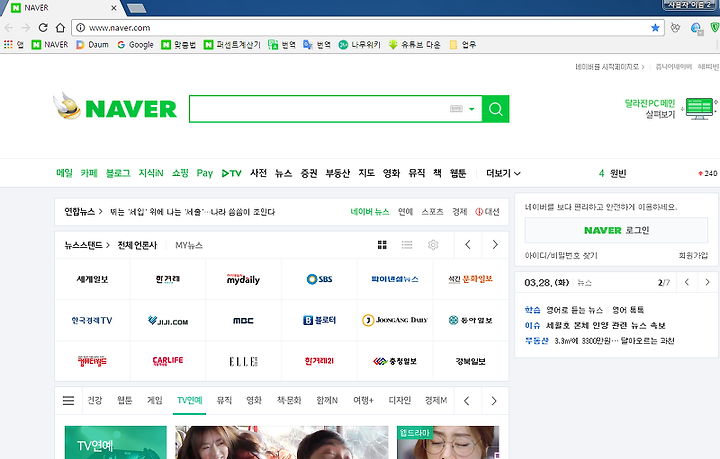Click the green search magnifier button
This screenshot has height=459, width=720.
pos(495,109)
